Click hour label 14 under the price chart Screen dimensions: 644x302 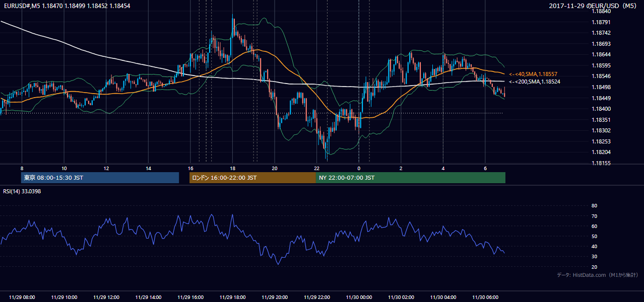[x=148, y=168]
